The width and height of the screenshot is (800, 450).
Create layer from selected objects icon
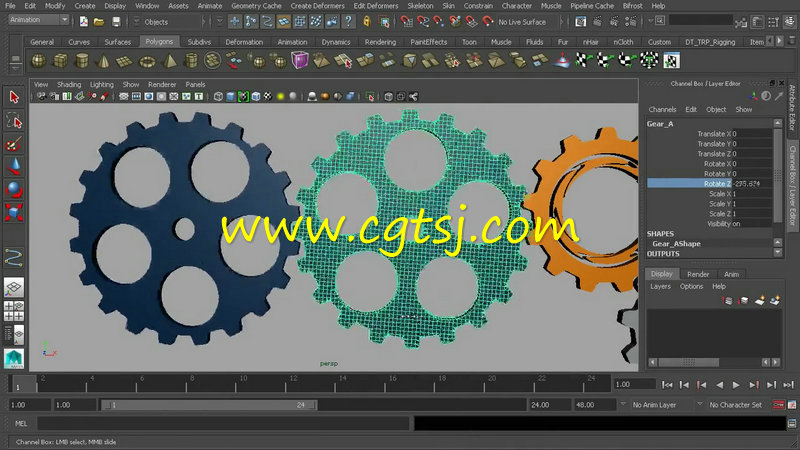(775, 301)
